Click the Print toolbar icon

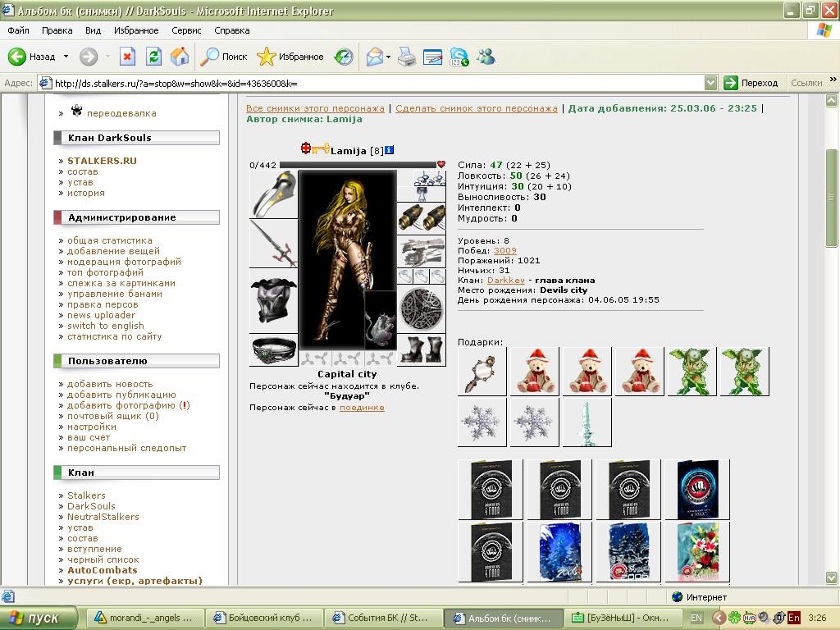407,57
